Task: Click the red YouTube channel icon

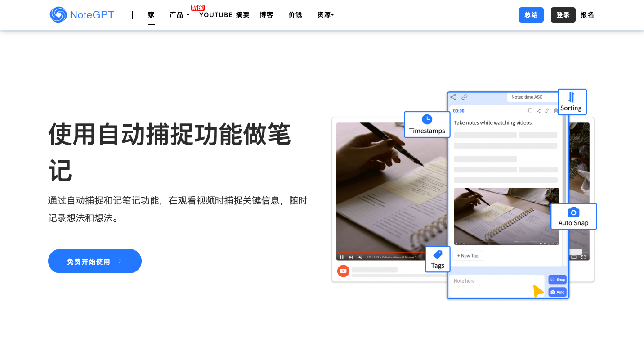Action: click(343, 271)
